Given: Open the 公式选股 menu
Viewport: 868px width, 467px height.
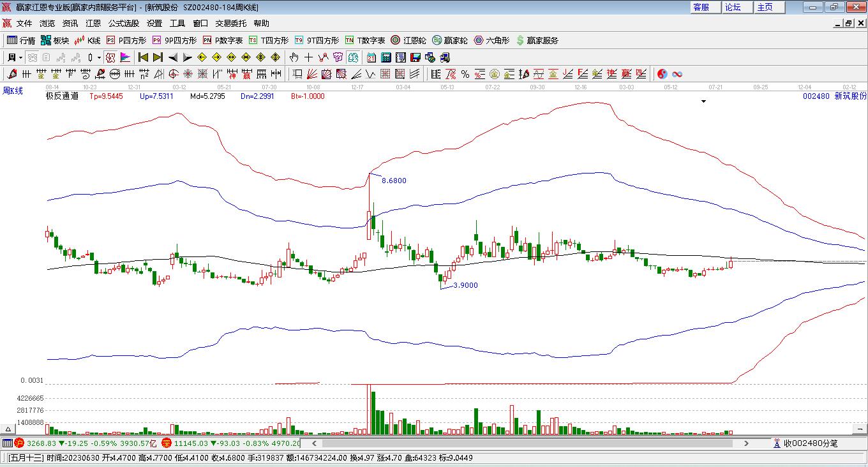Looking at the screenshot, I should click(123, 23).
